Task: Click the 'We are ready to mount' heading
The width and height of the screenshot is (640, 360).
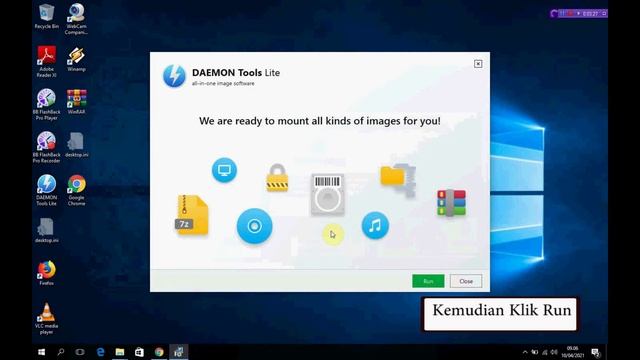Action: [x=320, y=121]
